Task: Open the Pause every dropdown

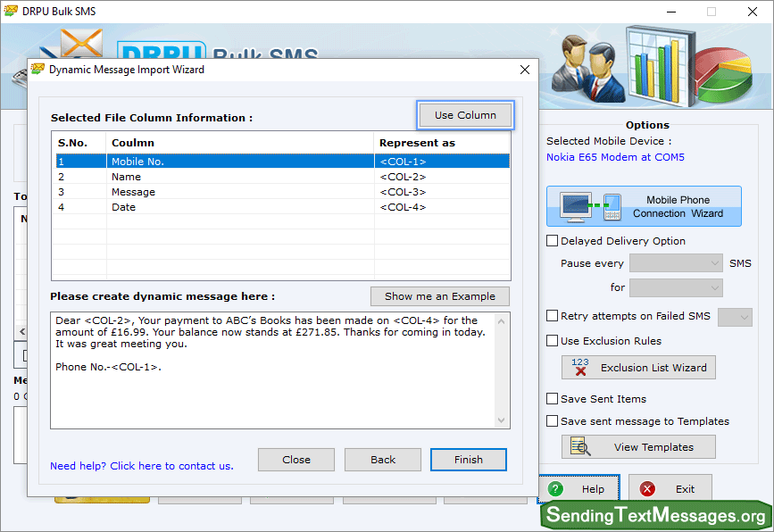Action: [677, 263]
